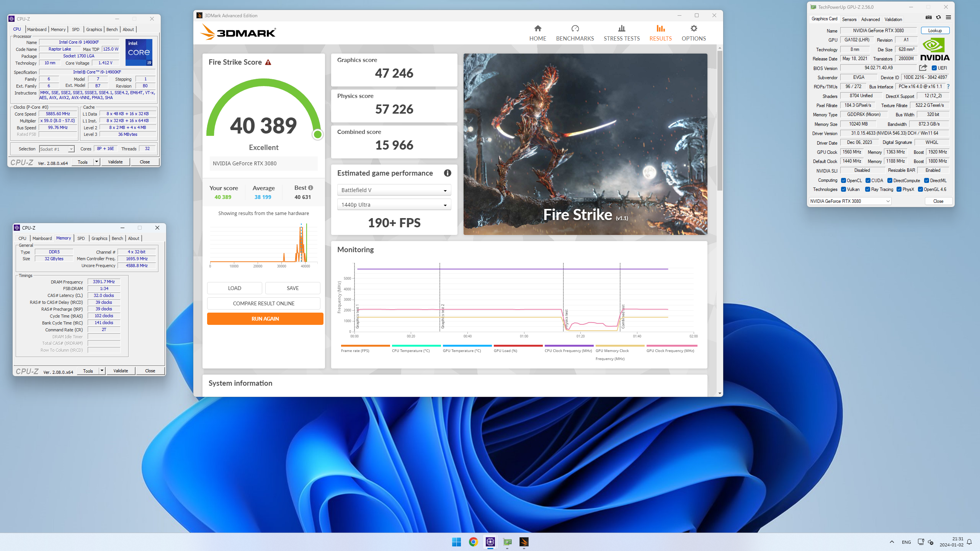Click COMPARE RESULT ONLINE
This screenshot has width=980, height=551.
[x=263, y=303]
